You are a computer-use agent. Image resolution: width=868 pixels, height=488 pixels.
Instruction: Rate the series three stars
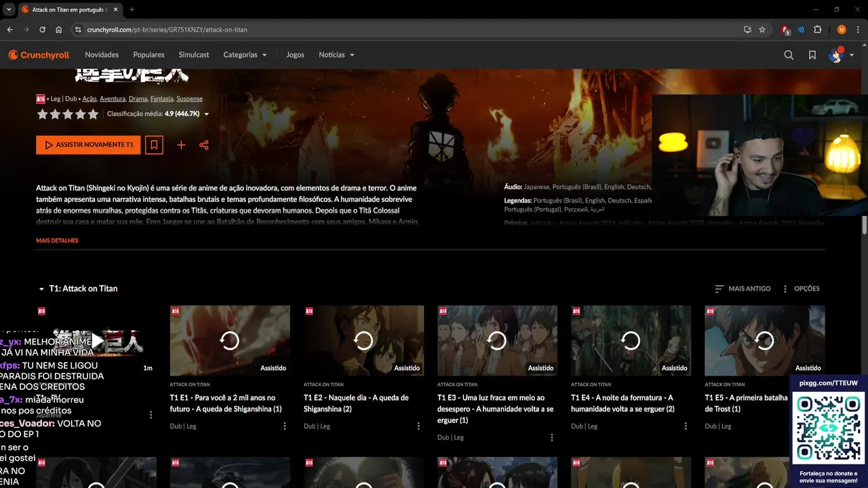point(68,115)
